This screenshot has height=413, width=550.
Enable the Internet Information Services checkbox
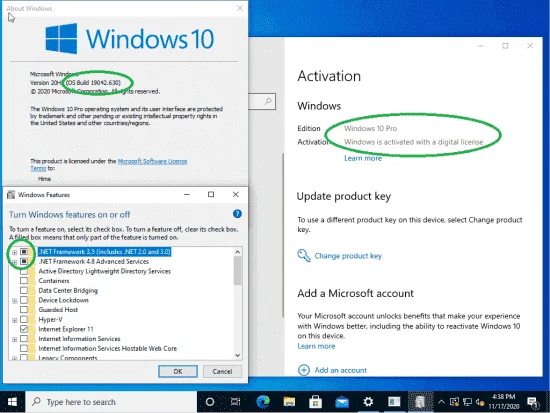pos(24,339)
